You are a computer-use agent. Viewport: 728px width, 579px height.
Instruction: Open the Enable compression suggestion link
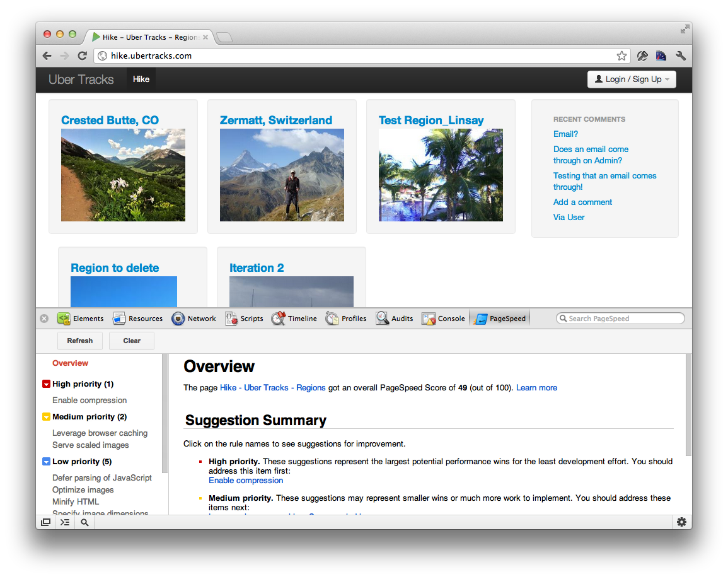(x=246, y=481)
